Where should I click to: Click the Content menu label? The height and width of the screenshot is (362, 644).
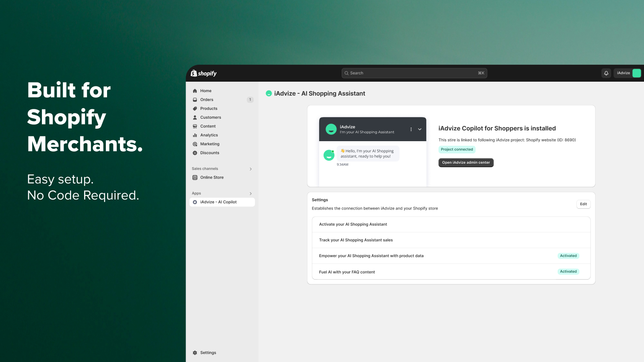click(208, 126)
